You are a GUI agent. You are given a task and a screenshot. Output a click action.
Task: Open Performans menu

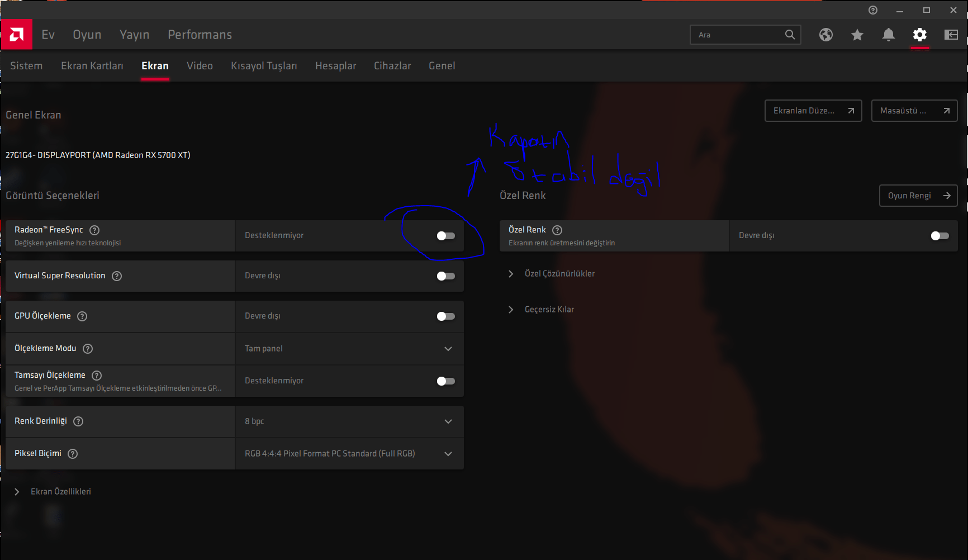200,35
